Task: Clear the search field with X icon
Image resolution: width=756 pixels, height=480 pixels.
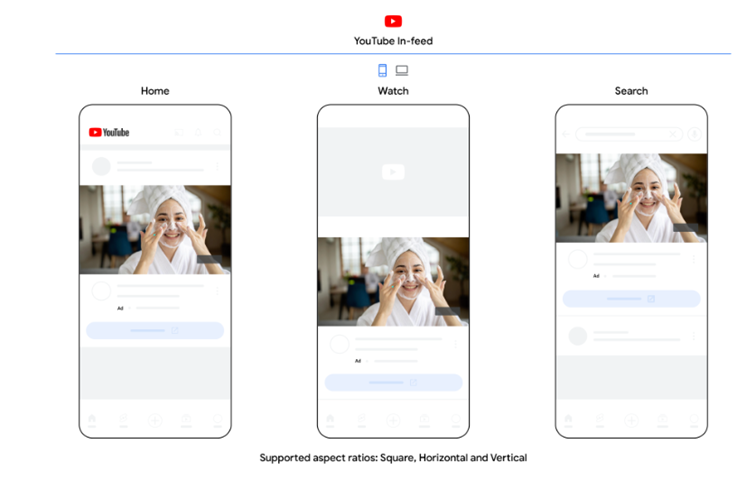Action: [x=673, y=133]
